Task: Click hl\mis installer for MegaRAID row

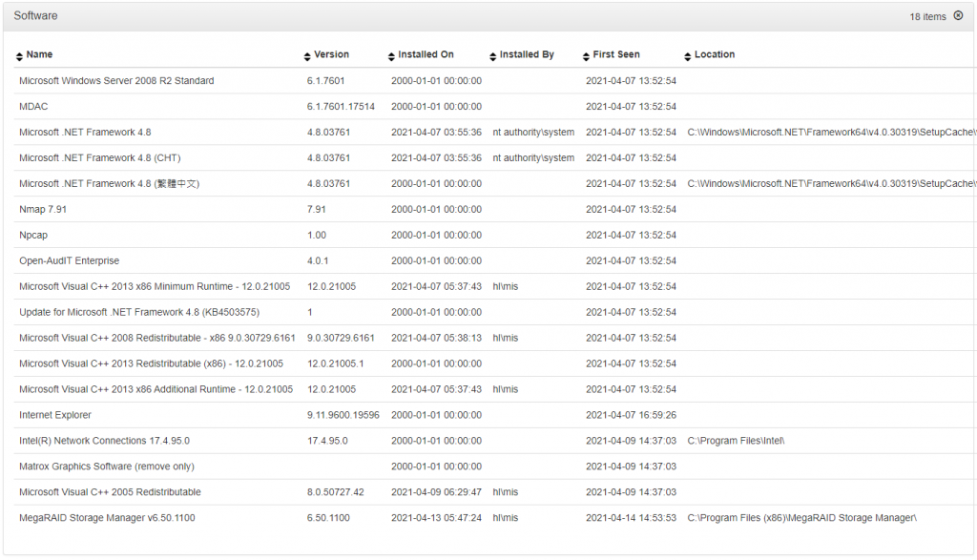Action: (506, 518)
